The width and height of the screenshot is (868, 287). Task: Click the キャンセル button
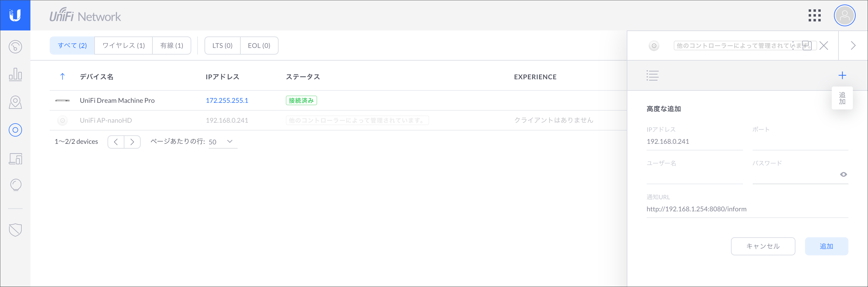[763, 246]
